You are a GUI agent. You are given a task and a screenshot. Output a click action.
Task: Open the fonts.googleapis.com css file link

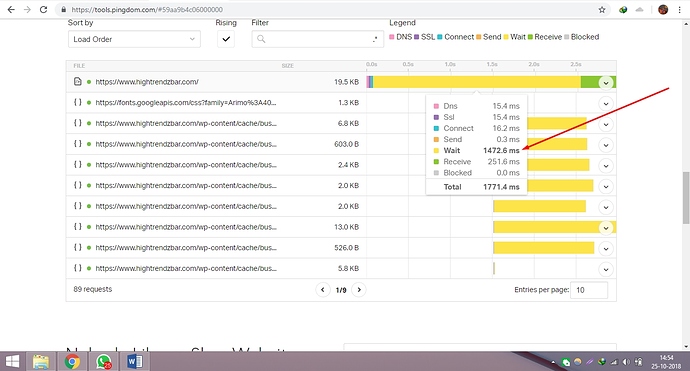tap(186, 103)
